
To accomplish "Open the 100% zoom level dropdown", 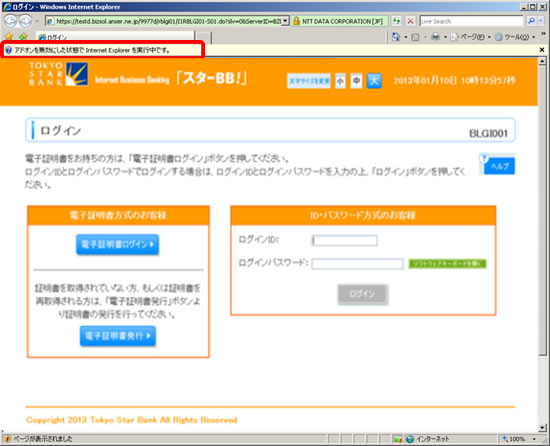I will [x=534, y=439].
